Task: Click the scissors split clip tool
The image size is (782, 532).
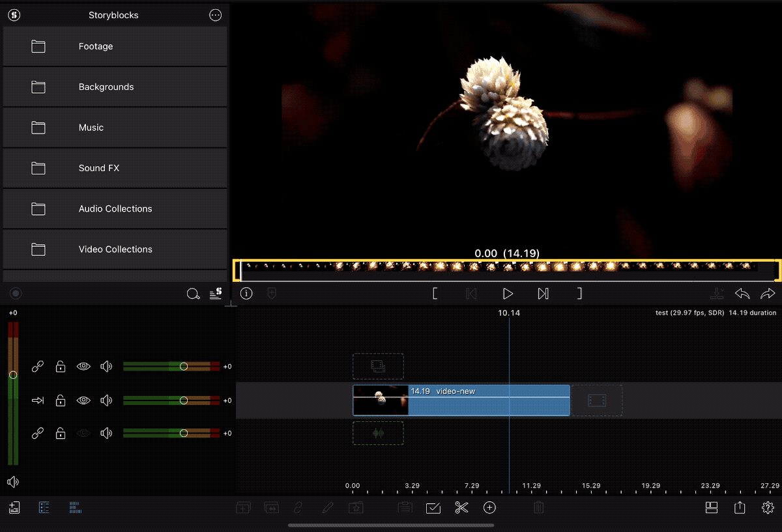Action: (461, 508)
